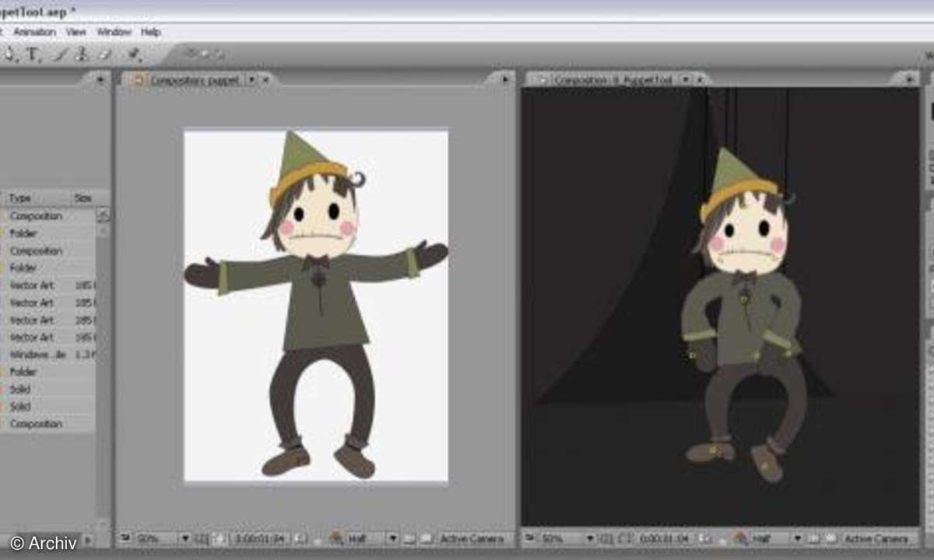Toggle mask visibility in the puppet viewer

tap(221, 538)
